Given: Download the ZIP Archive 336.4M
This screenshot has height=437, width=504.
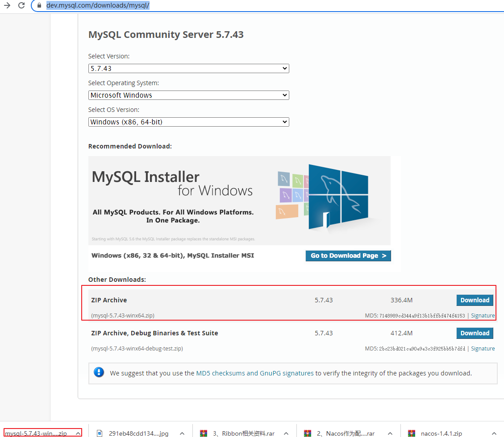Looking at the screenshot, I should tap(475, 300).
